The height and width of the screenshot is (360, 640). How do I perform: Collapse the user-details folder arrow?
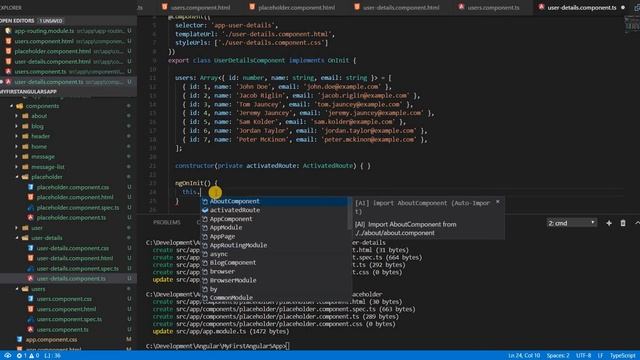click(17, 238)
